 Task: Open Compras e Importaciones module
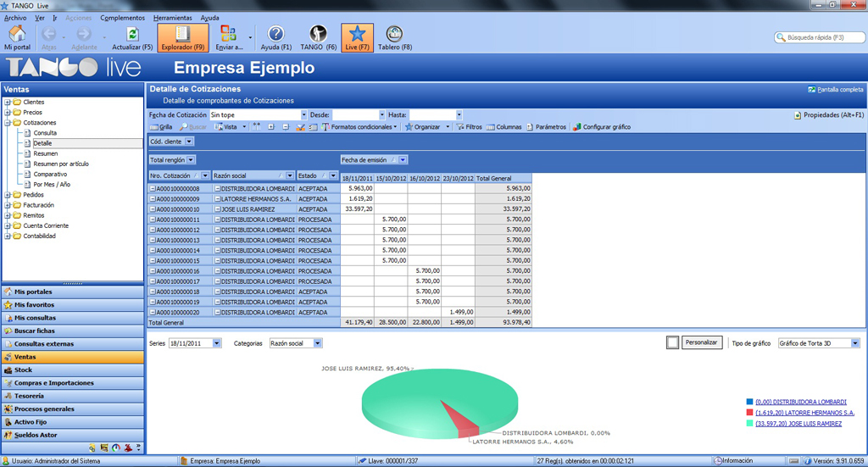click(x=73, y=383)
